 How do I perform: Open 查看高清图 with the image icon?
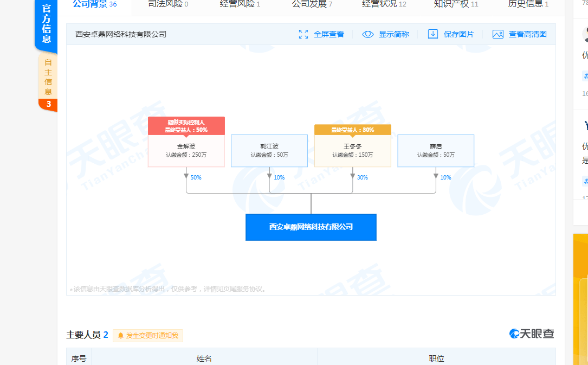click(x=497, y=34)
